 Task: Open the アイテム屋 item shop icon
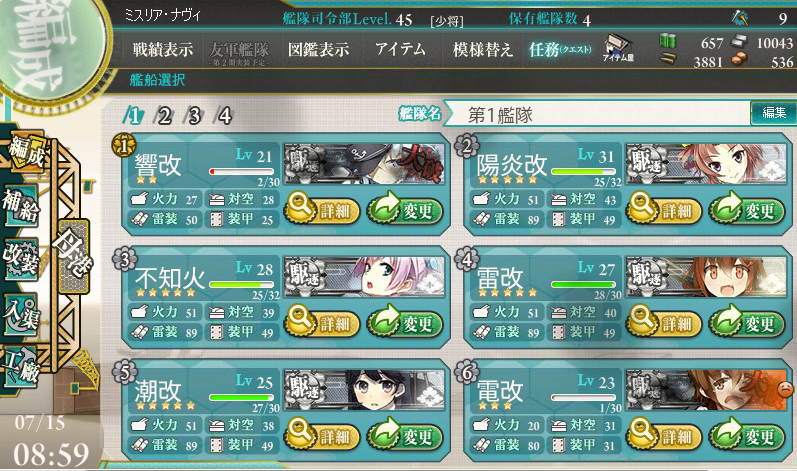click(x=619, y=48)
